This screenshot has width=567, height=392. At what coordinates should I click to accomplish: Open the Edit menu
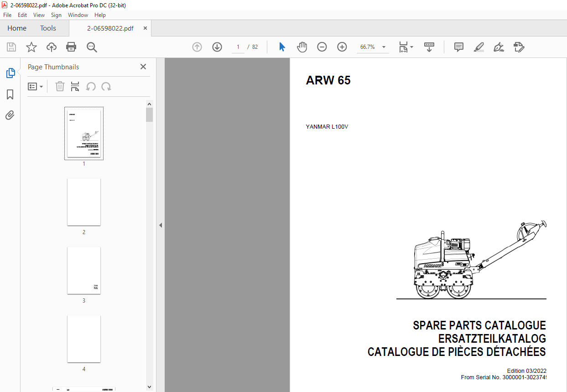point(22,15)
